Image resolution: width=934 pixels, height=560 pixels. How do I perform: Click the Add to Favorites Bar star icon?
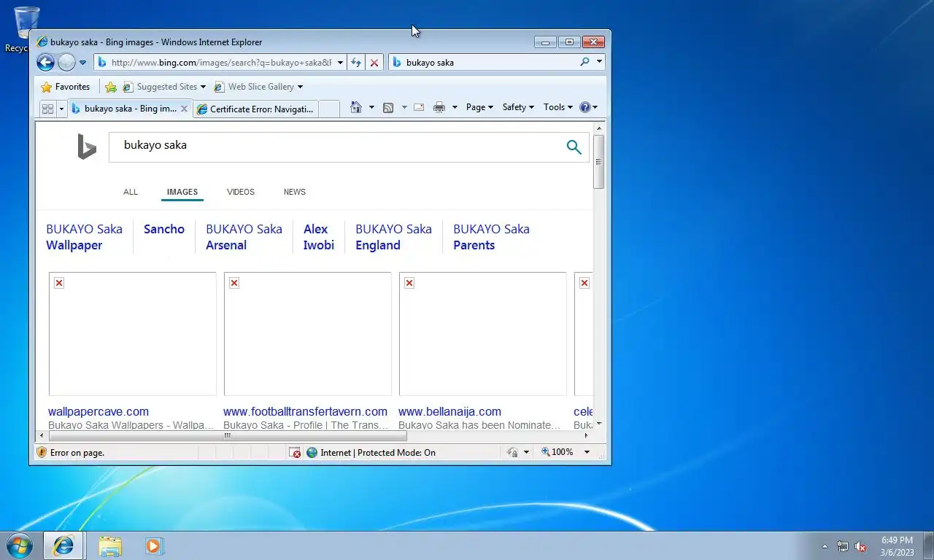pos(111,87)
